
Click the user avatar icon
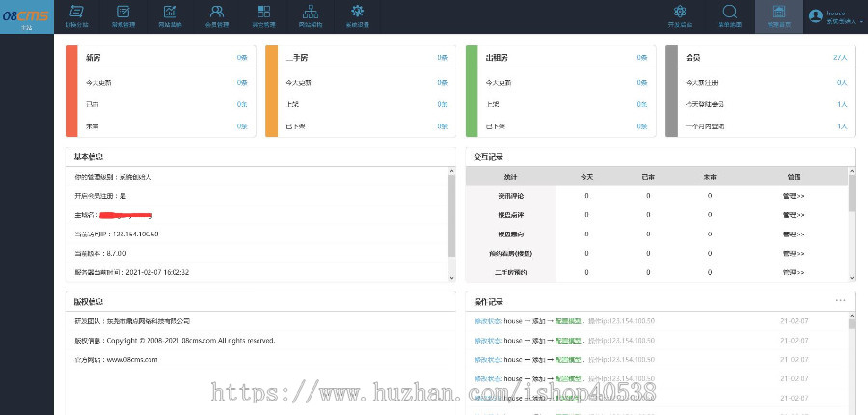point(815,16)
